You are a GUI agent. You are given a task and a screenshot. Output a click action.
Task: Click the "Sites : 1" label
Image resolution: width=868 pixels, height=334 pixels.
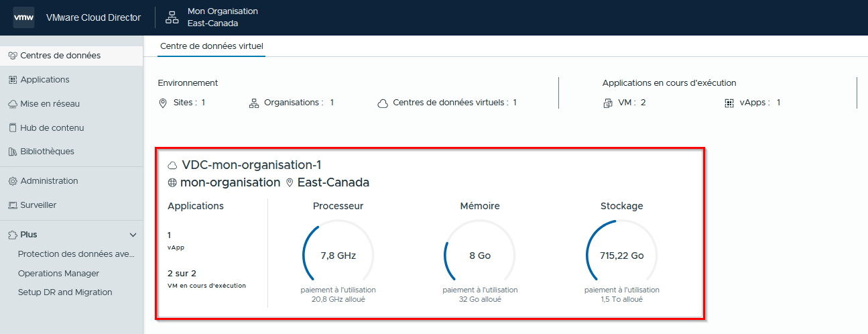point(189,103)
